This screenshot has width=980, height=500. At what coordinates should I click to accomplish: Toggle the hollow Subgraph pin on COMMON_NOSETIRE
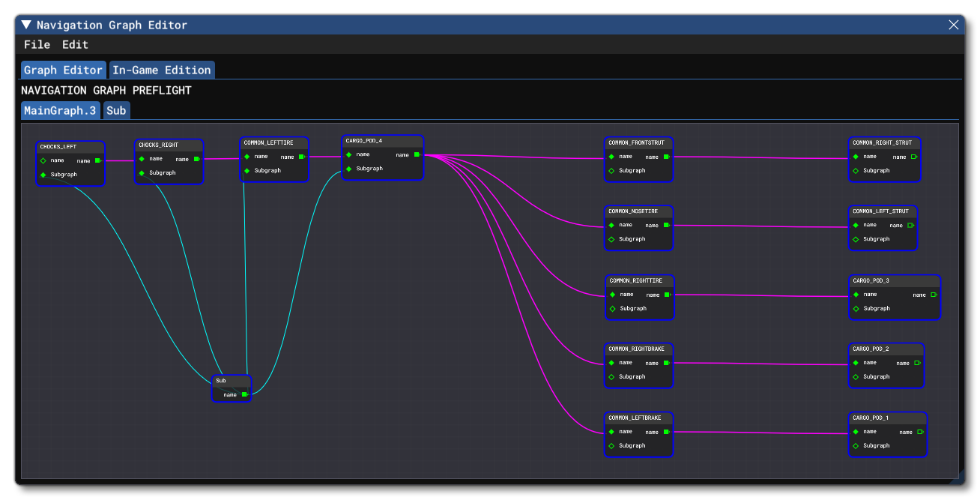613,239
